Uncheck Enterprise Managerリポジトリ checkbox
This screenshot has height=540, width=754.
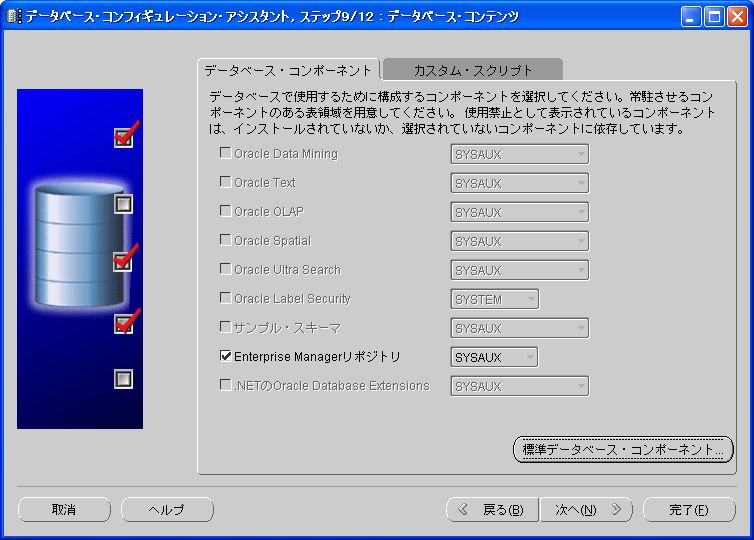point(225,355)
